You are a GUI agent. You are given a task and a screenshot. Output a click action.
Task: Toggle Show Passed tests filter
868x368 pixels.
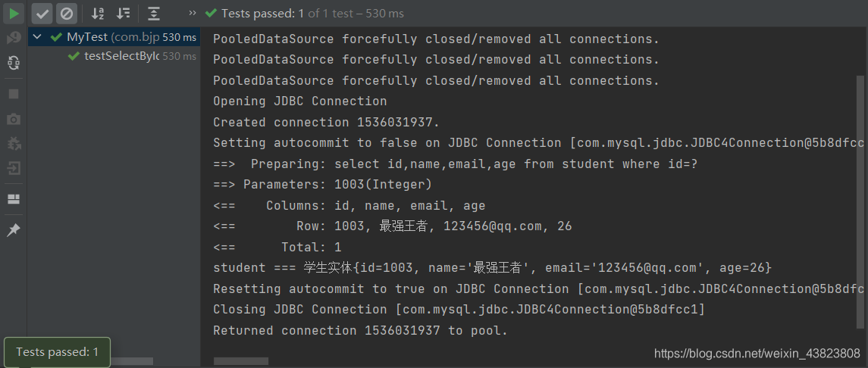[42, 13]
